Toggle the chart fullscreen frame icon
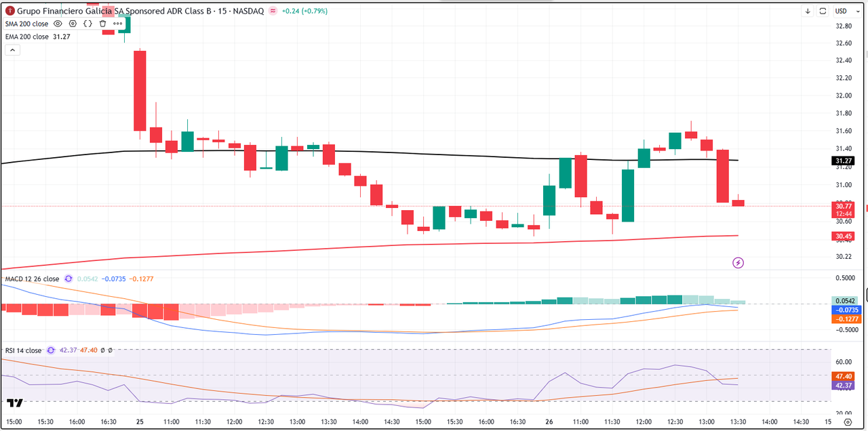Image resolution: width=868 pixels, height=431 pixels. coord(823,11)
